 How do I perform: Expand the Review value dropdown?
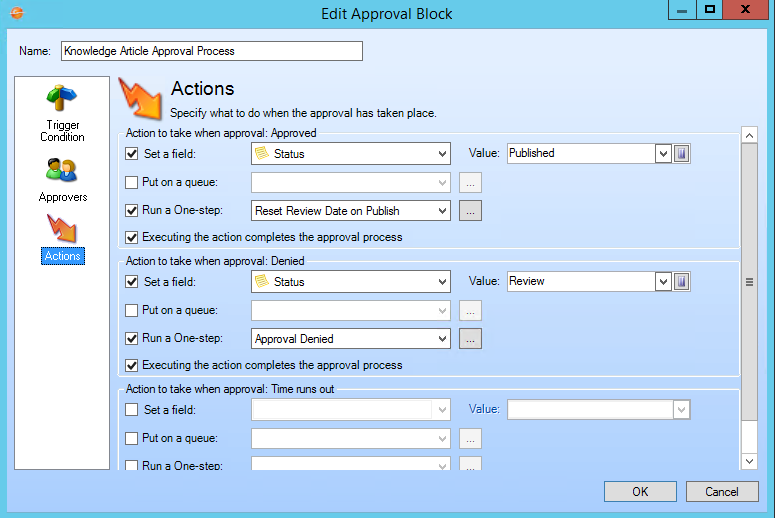[662, 282]
